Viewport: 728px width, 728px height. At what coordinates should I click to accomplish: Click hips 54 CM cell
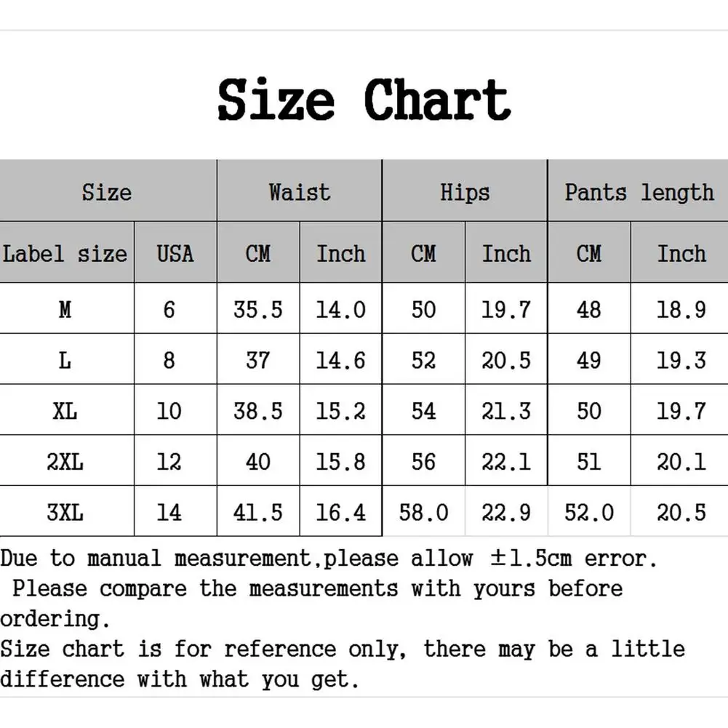click(x=423, y=411)
